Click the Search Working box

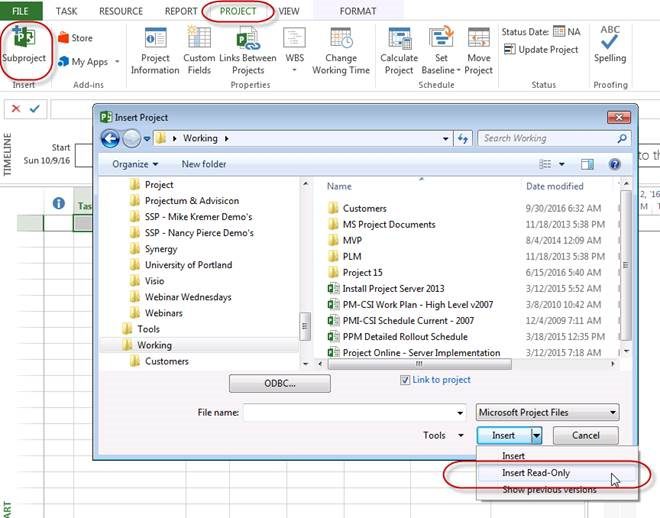click(x=554, y=138)
